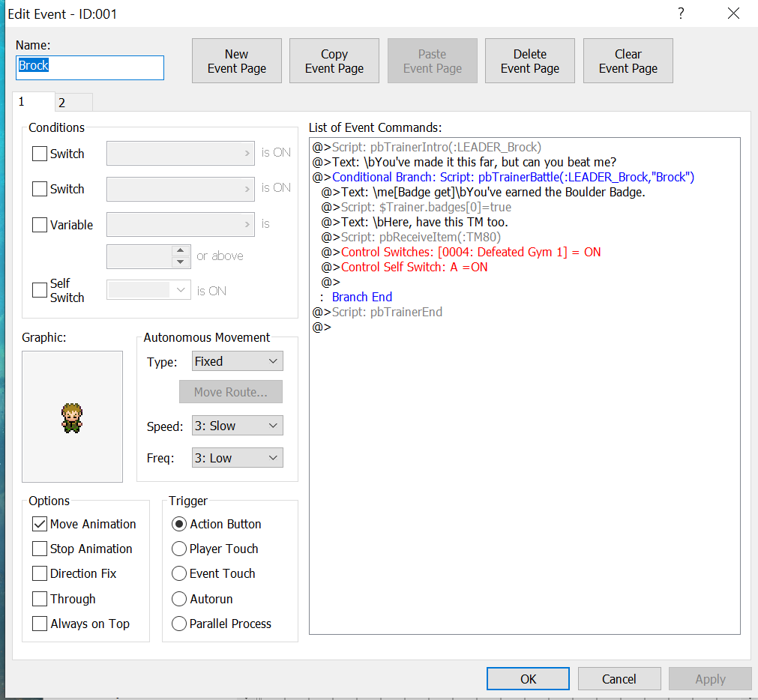Select the $Trainer.badges[0]=true script line
The height and width of the screenshot is (700, 758).
click(416, 207)
